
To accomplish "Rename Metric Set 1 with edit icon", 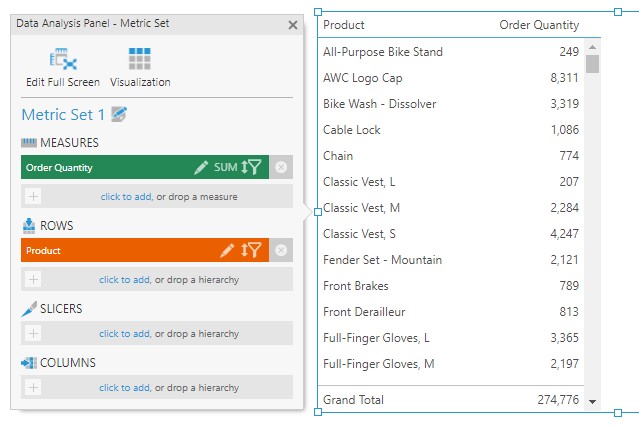I will (120, 115).
